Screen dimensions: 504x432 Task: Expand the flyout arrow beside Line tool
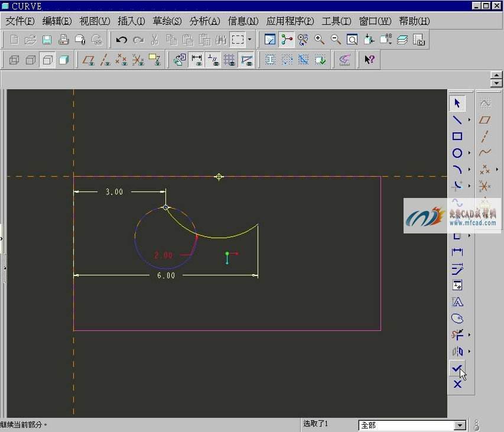point(469,120)
